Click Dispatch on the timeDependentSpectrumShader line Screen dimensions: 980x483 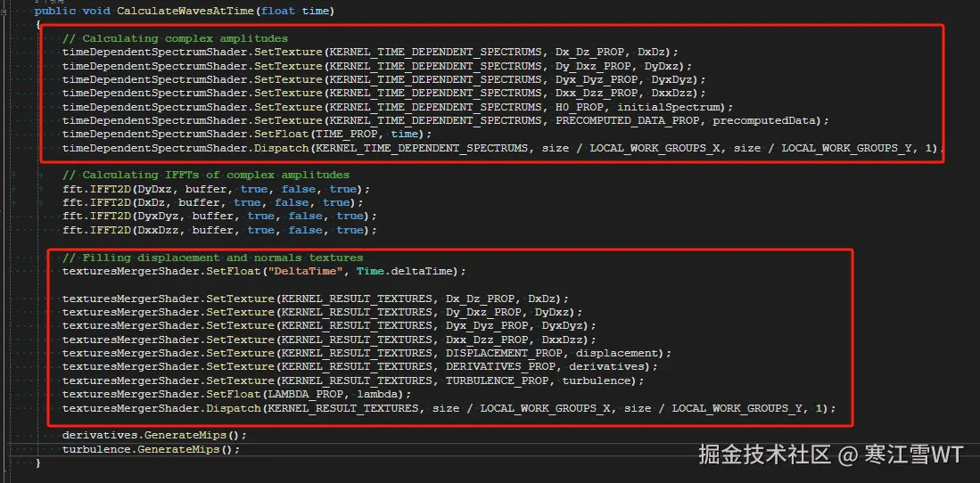click(x=282, y=148)
